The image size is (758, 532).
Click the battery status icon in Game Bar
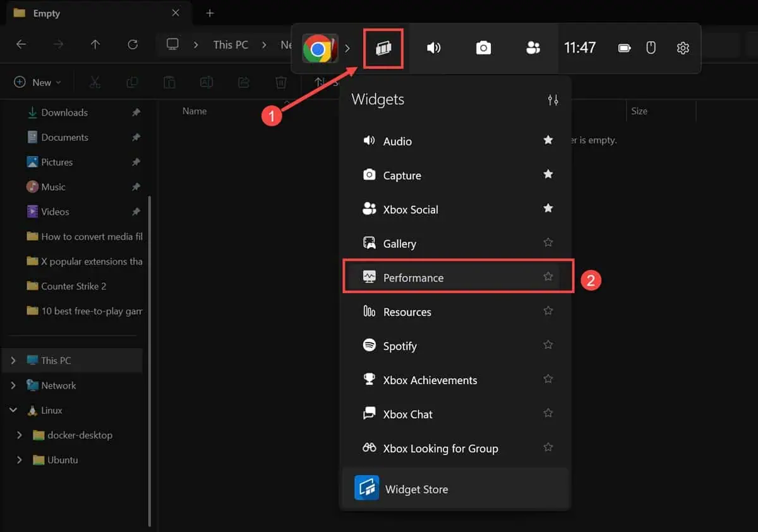tap(624, 48)
